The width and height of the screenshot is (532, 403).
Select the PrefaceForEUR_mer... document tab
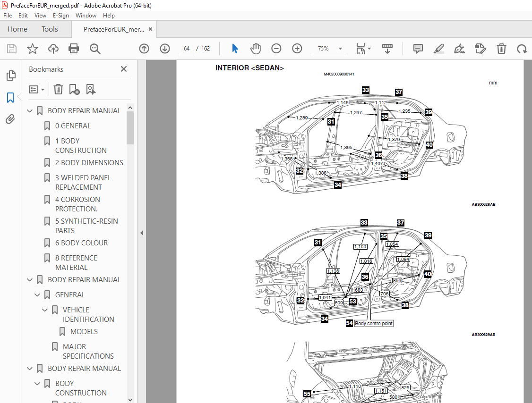114,29
